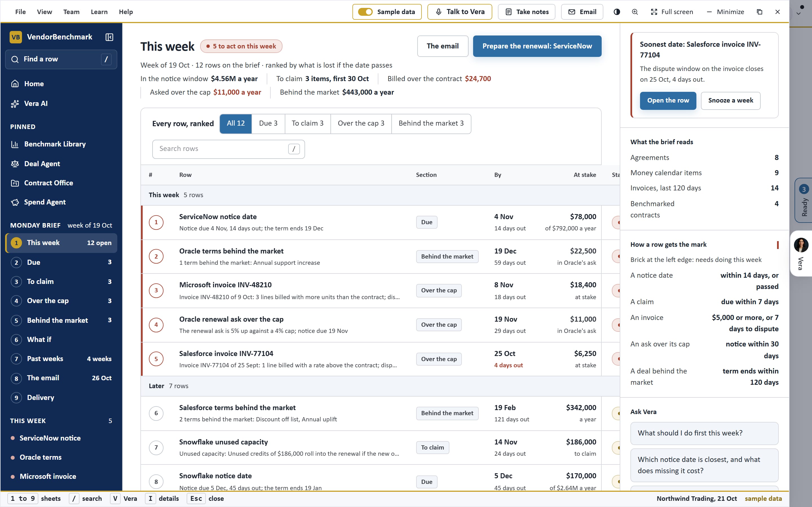Viewport: 812px width, 507px height.
Task: Click the chevron below the top-right dot
Action: point(798,14)
